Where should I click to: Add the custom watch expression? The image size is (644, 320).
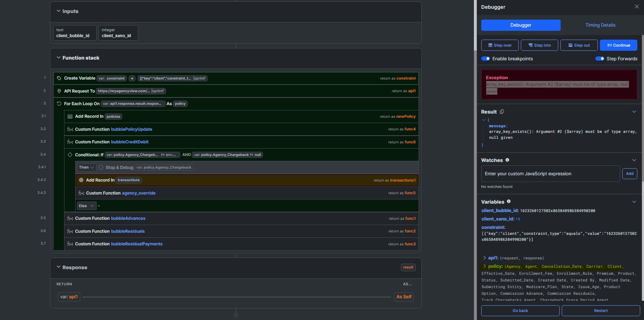pyautogui.click(x=630, y=173)
